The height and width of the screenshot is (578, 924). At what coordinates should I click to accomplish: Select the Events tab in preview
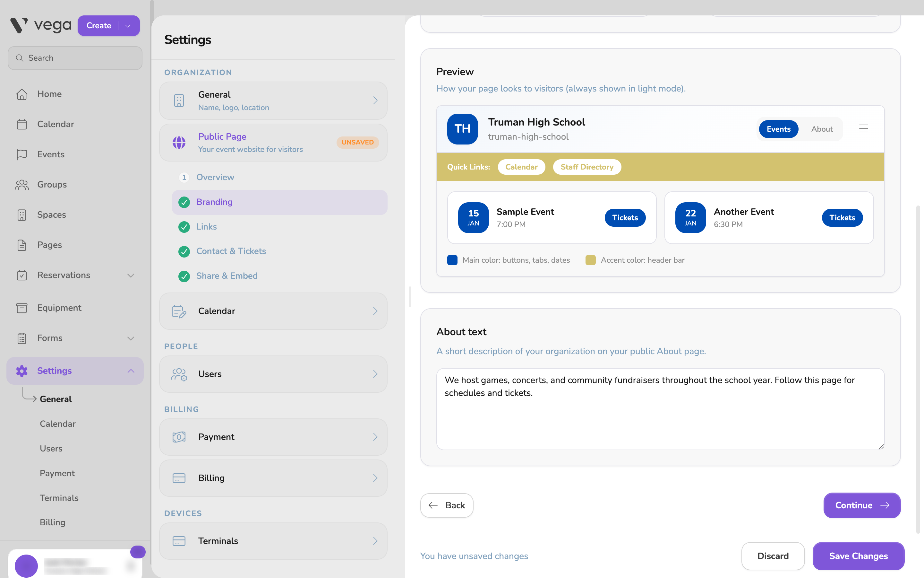779,129
